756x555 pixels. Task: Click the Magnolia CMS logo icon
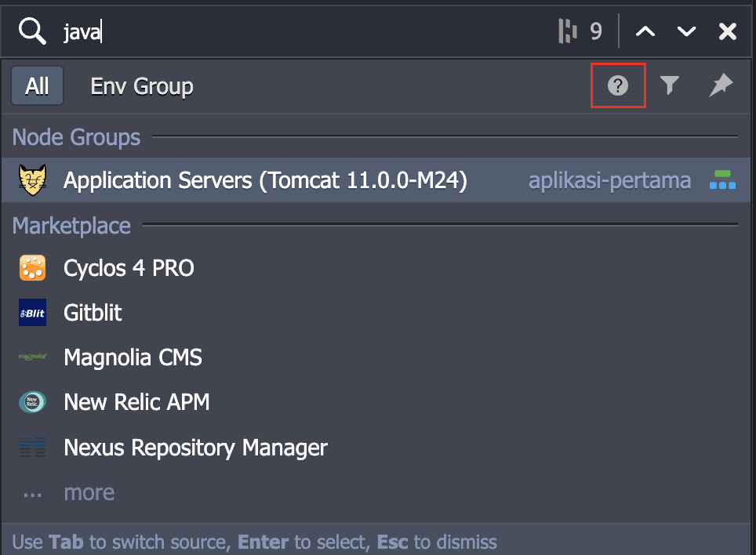[32, 357]
